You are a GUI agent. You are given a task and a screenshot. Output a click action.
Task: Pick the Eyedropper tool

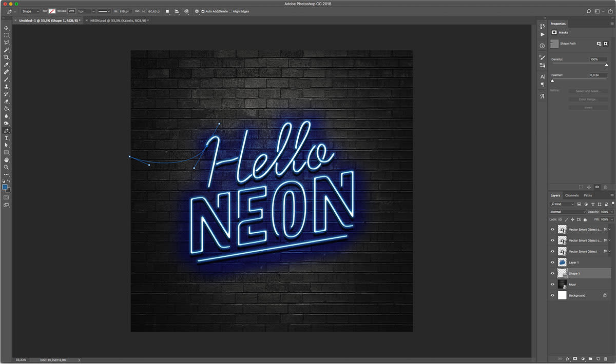coord(7,65)
